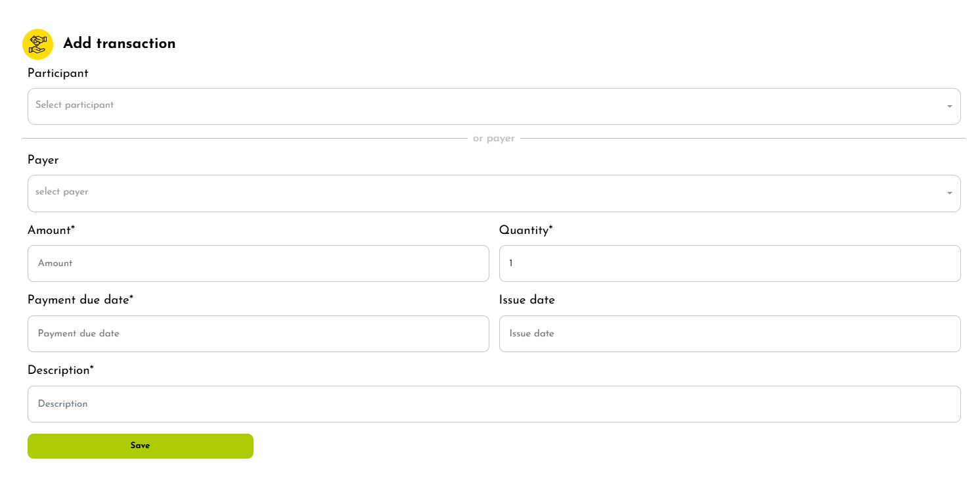Click the Description* label text
This screenshot has height=481, width=980.
click(x=60, y=371)
